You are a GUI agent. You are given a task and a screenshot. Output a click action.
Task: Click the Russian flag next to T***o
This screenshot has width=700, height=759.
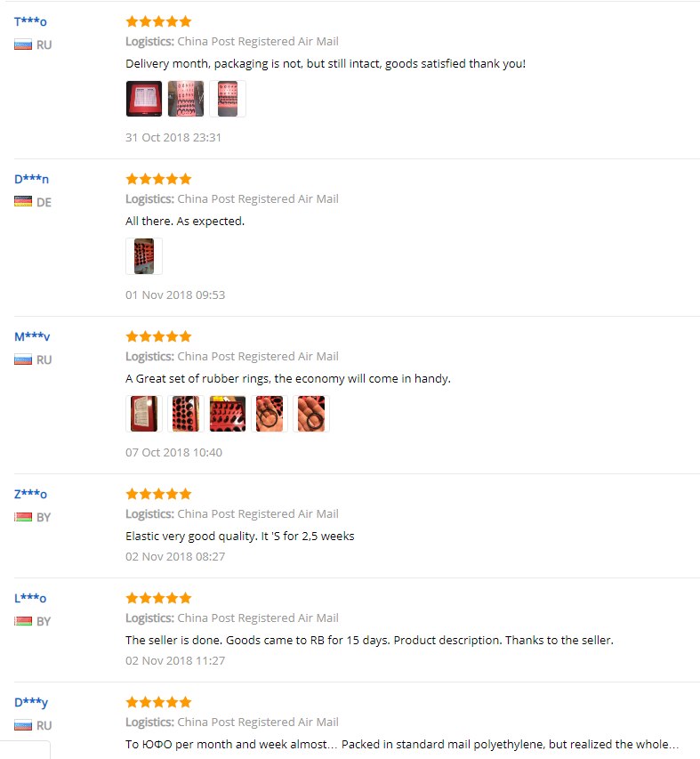click(23, 45)
